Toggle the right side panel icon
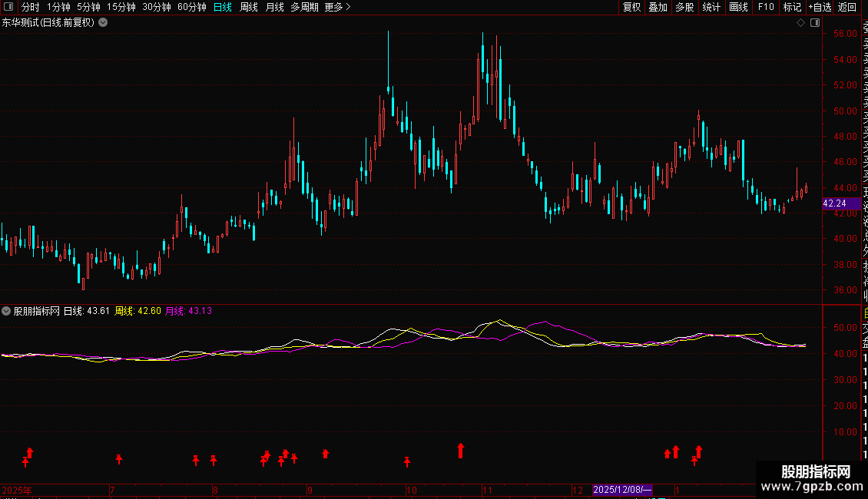The image size is (868, 499). point(815,23)
